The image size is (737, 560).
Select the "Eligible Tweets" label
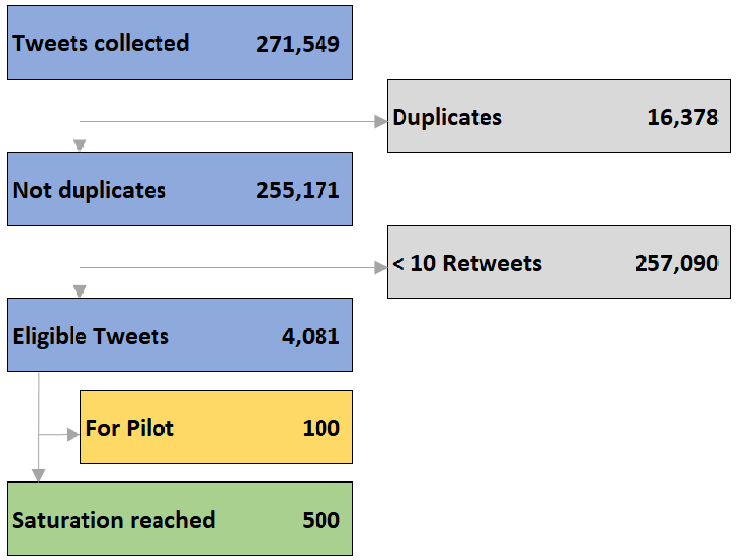click(x=91, y=337)
